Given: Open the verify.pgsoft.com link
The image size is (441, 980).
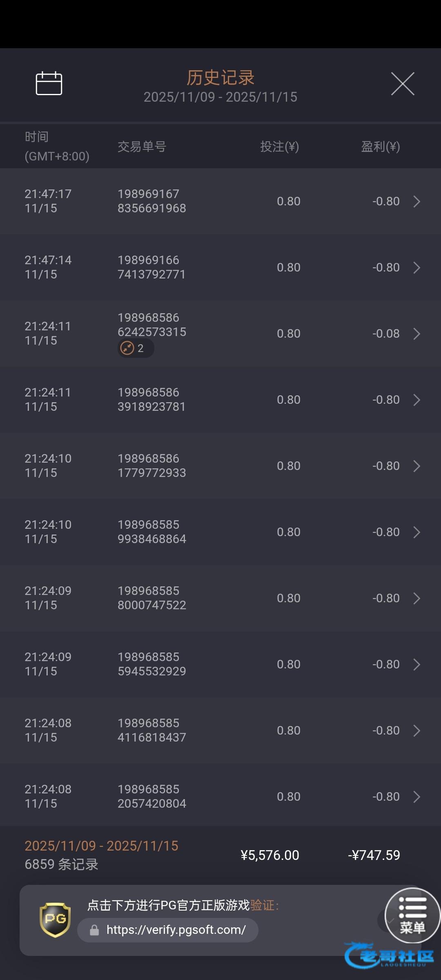Looking at the screenshot, I should coord(176,930).
